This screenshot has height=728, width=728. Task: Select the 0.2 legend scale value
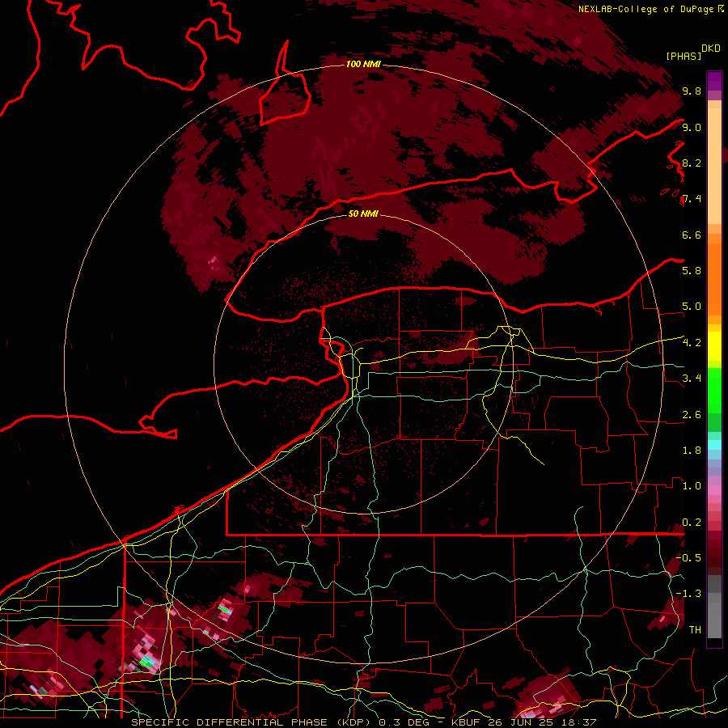[x=692, y=523]
